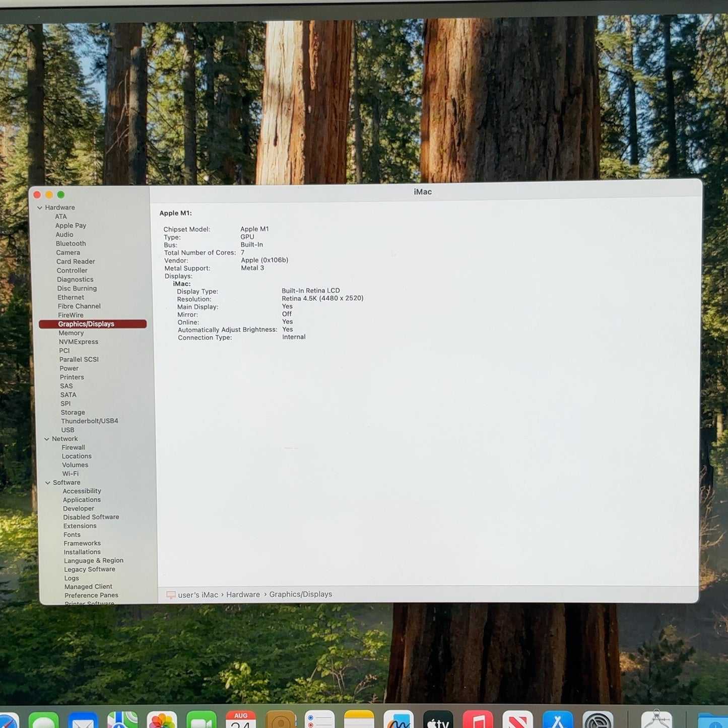
Task: Select Camera in the sidebar
Action: pos(68,253)
